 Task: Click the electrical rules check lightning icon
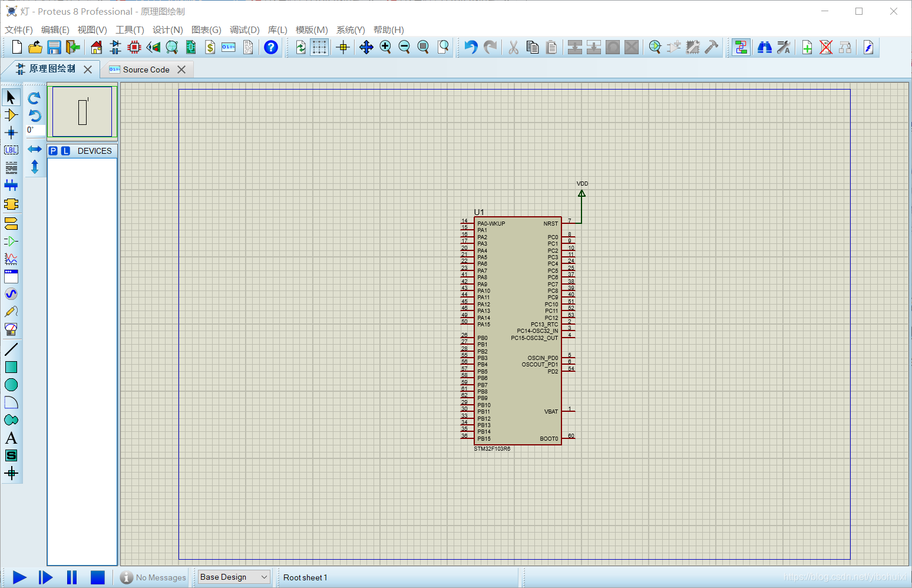pyautogui.click(x=868, y=47)
